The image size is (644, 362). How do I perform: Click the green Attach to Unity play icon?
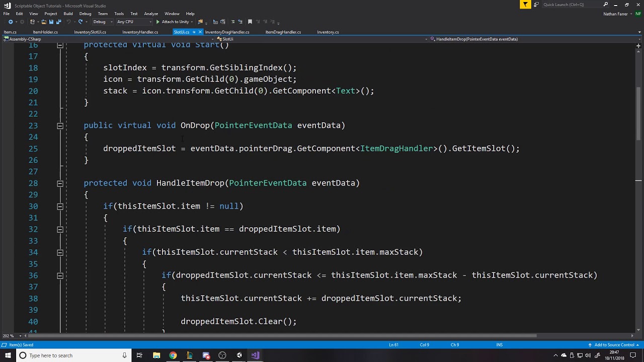pyautogui.click(x=157, y=22)
